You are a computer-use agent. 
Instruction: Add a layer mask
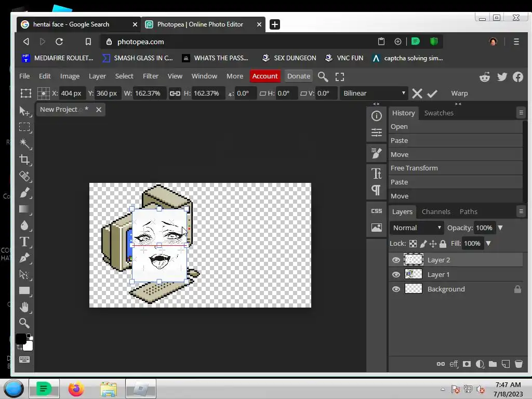point(467,364)
